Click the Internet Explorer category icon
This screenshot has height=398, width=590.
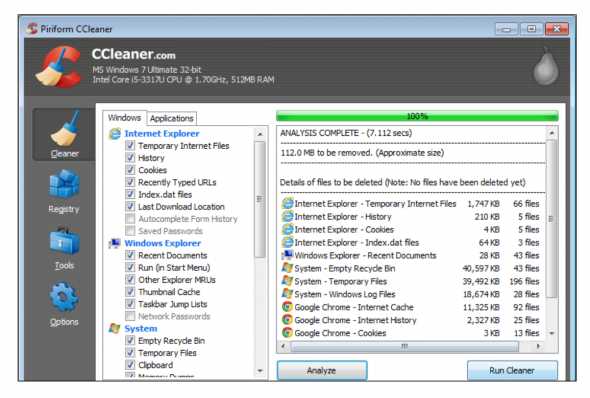pyautogui.click(x=115, y=134)
